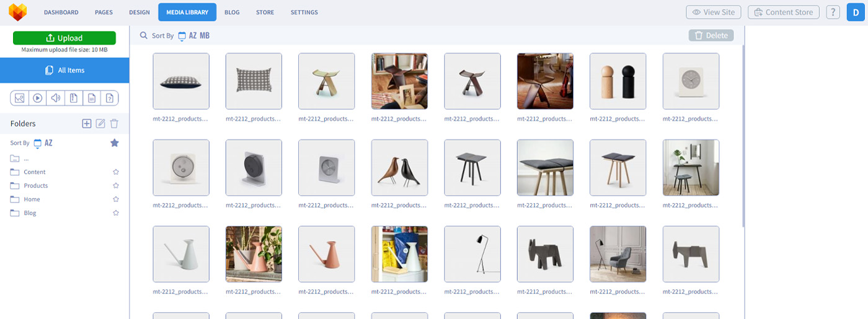Open the search magnifier in media toolbar
Image resolution: width=868 pixels, height=319 pixels.
coord(144,36)
